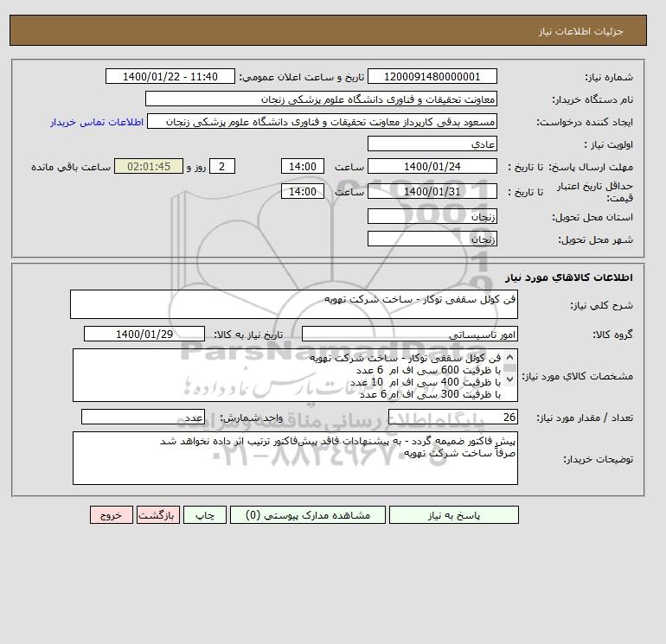Select need date field 1400/01/29
The height and width of the screenshot is (644, 666).
[144, 334]
